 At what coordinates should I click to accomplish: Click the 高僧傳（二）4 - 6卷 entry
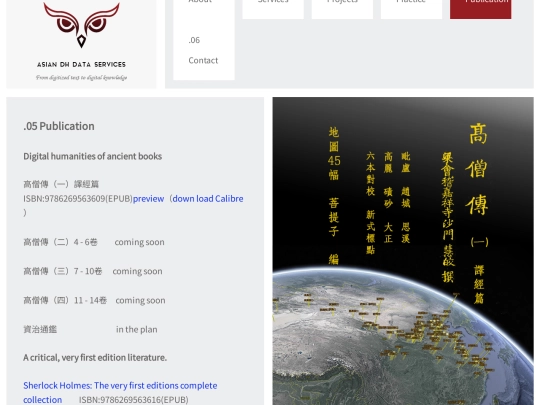point(60,242)
